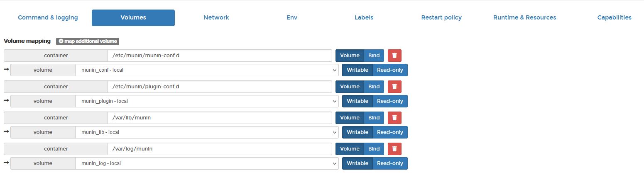
Task: Click trash icon for /etc/munin/plugin-conf.d row
Action: click(x=394, y=87)
